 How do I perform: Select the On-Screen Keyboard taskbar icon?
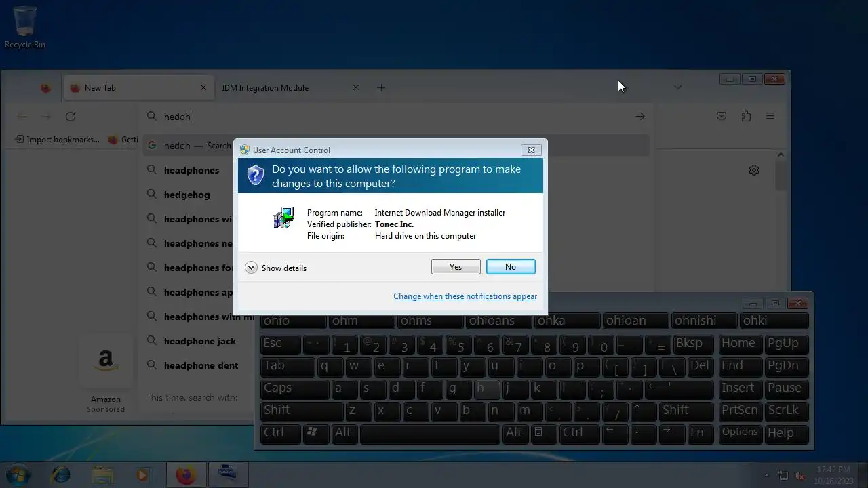(228, 474)
